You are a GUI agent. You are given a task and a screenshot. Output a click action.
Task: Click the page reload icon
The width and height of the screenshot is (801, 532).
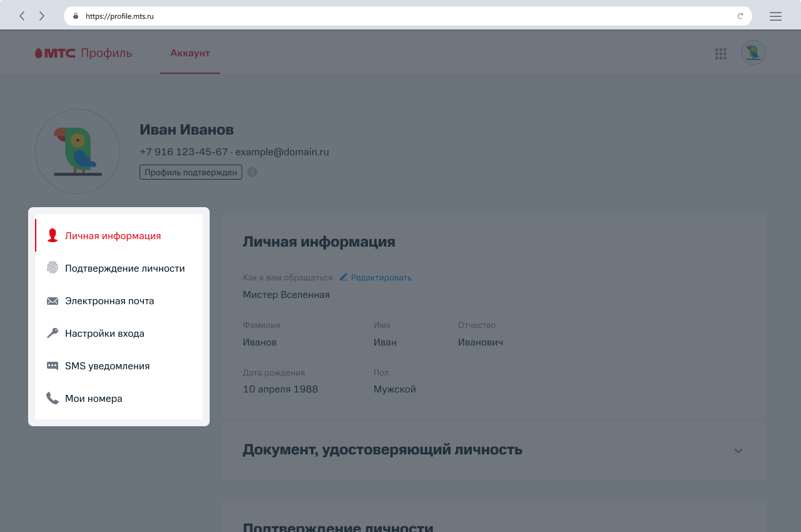coord(740,16)
